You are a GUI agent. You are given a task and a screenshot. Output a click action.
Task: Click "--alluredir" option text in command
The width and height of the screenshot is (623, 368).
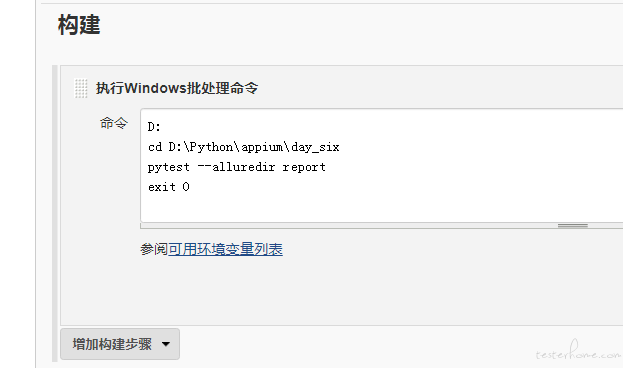tap(236, 167)
